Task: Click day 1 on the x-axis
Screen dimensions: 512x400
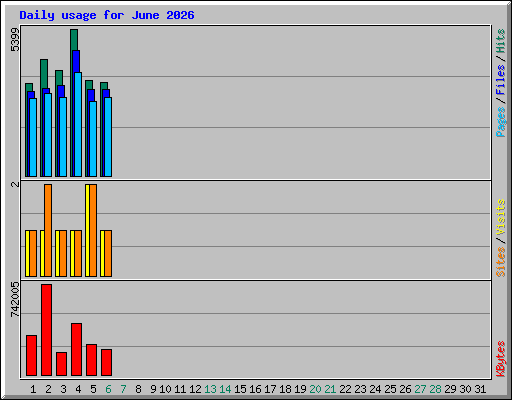Action: [33, 389]
